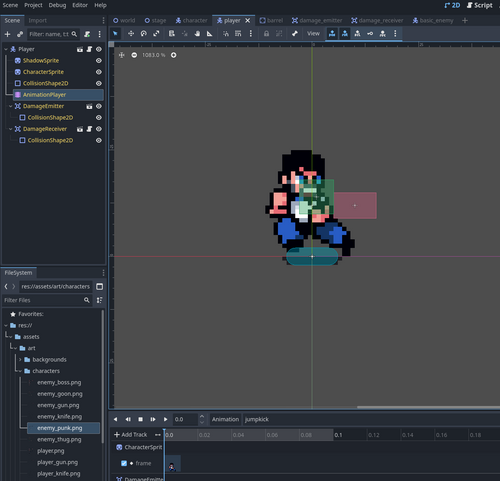The width and height of the screenshot is (500, 481).
Task: Click the 0.1 mark on animation timeline
Action: [338, 435]
